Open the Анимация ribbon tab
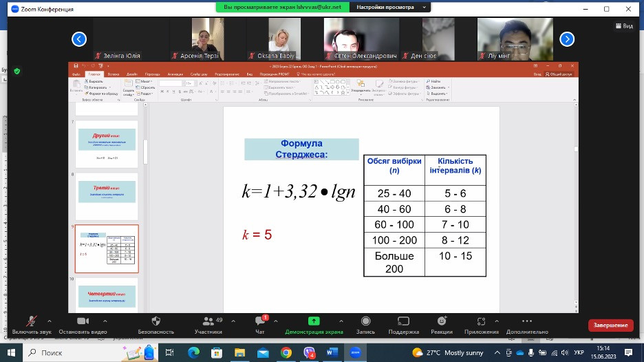Image resolution: width=644 pixels, height=362 pixels. 175,74
